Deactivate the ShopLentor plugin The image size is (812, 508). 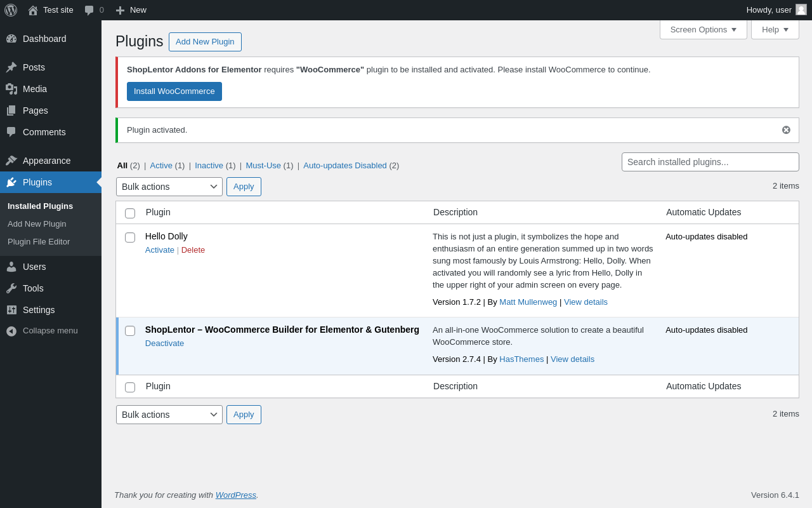pyautogui.click(x=164, y=344)
